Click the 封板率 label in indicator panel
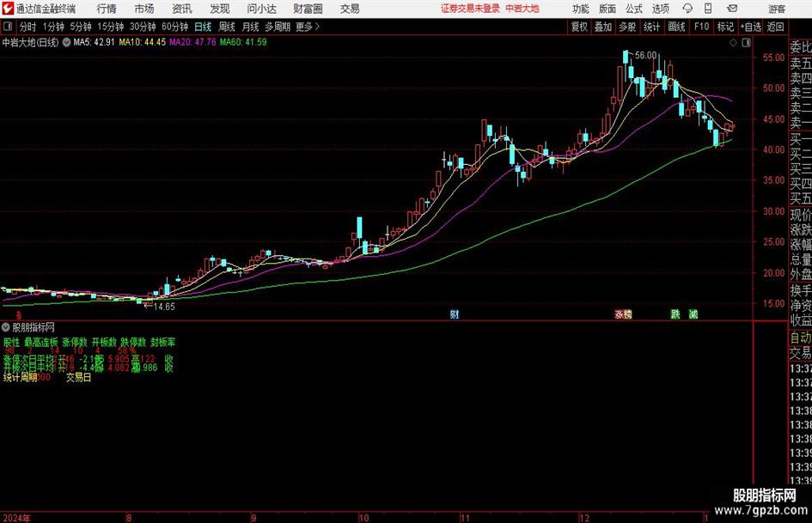Image resolution: width=812 pixels, height=523 pixels. [163, 343]
